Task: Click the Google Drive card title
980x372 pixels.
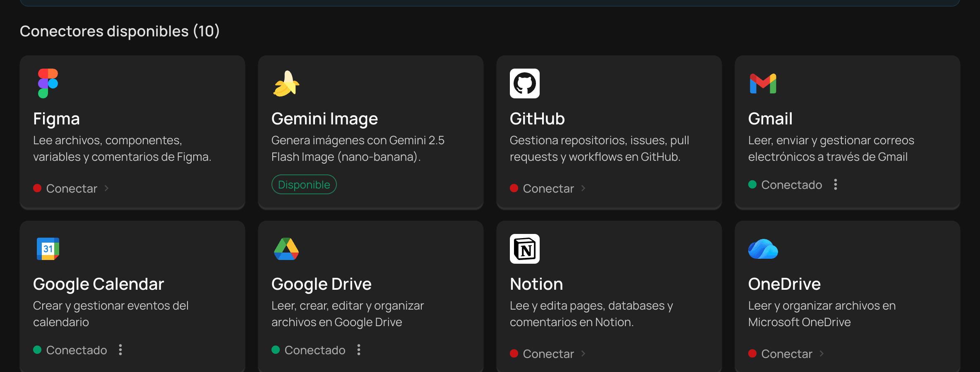Action: point(322,284)
